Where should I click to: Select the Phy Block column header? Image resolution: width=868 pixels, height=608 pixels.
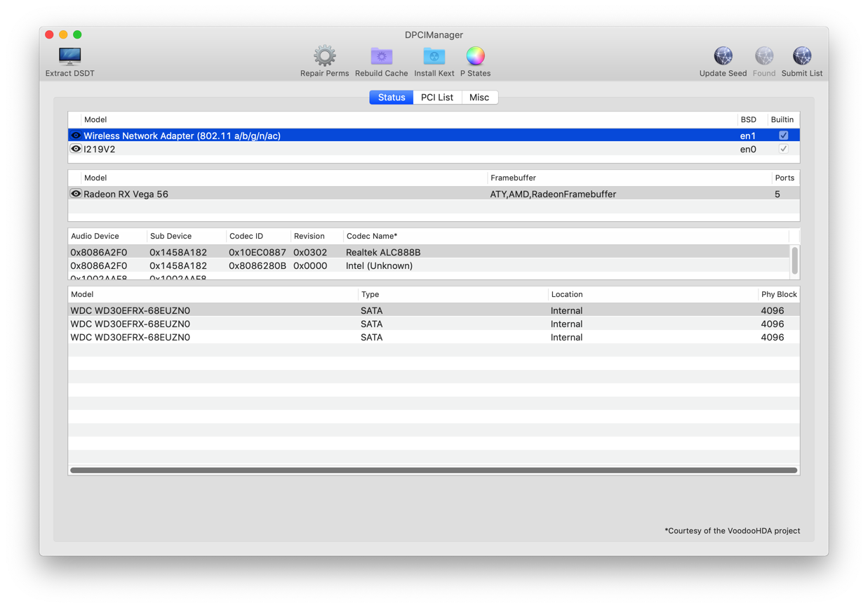click(x=779, y=294)
